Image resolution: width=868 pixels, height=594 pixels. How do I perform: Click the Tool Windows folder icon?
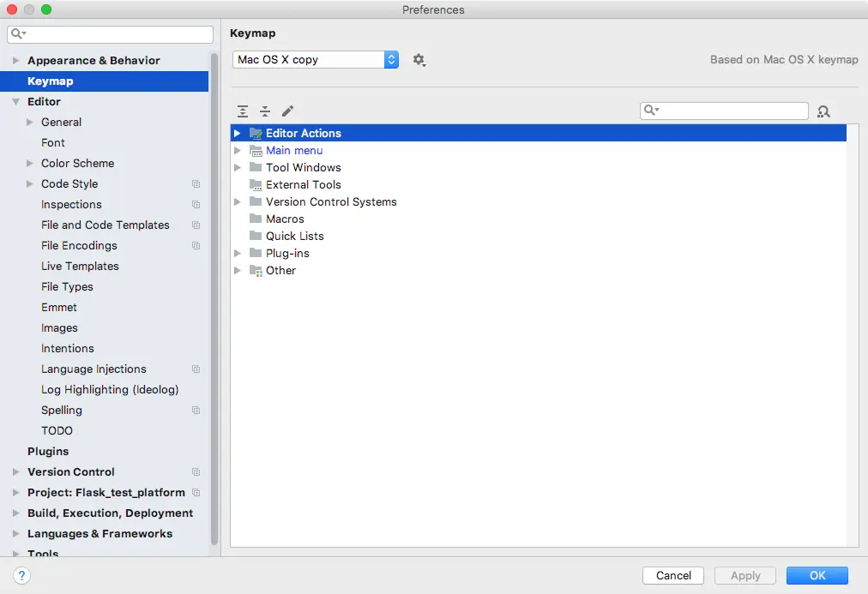256,167
